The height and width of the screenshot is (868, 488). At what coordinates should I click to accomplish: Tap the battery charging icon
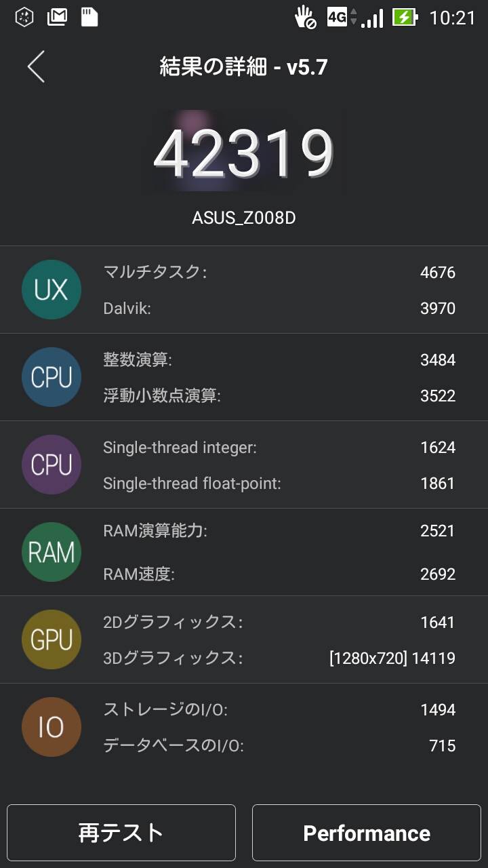coord(405,17)
